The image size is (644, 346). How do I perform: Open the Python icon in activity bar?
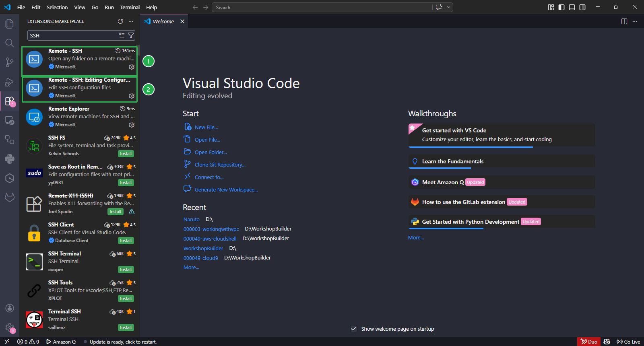(10, 159)
